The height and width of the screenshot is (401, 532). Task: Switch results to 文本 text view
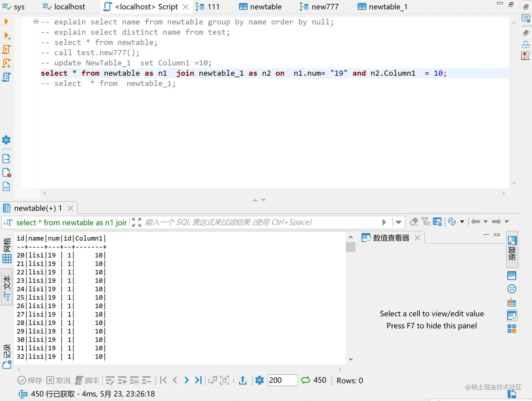(x=7, y=287)
